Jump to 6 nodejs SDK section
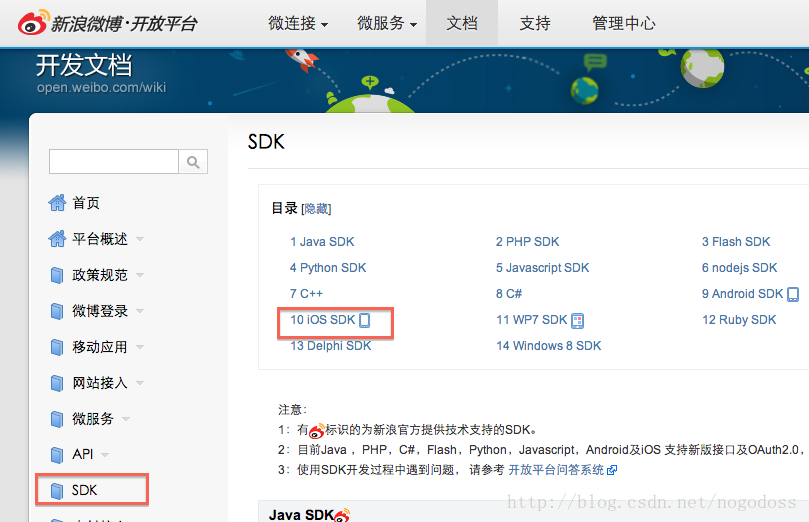The image size is (809, 522). [x=739, y=268]
